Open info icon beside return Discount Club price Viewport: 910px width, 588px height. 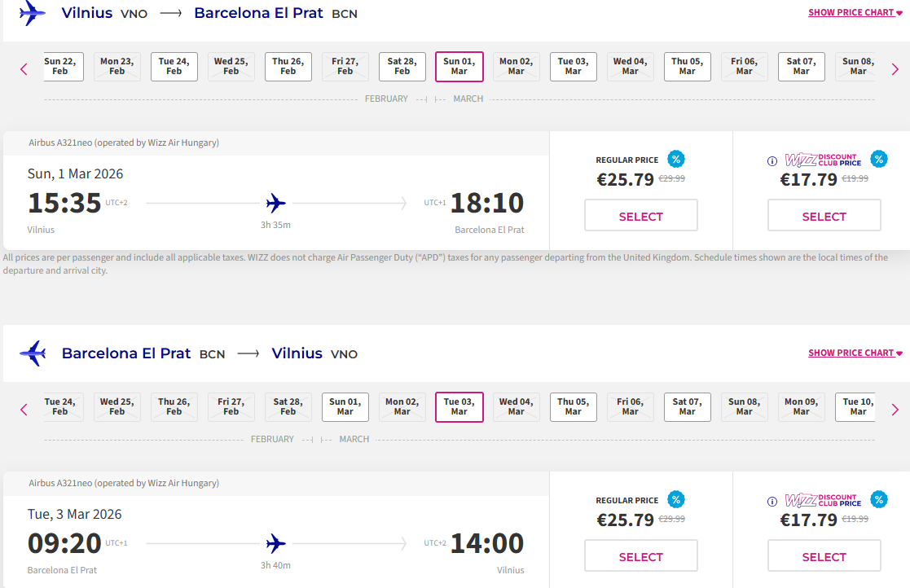pyautogui.click(x=772, y=502)
